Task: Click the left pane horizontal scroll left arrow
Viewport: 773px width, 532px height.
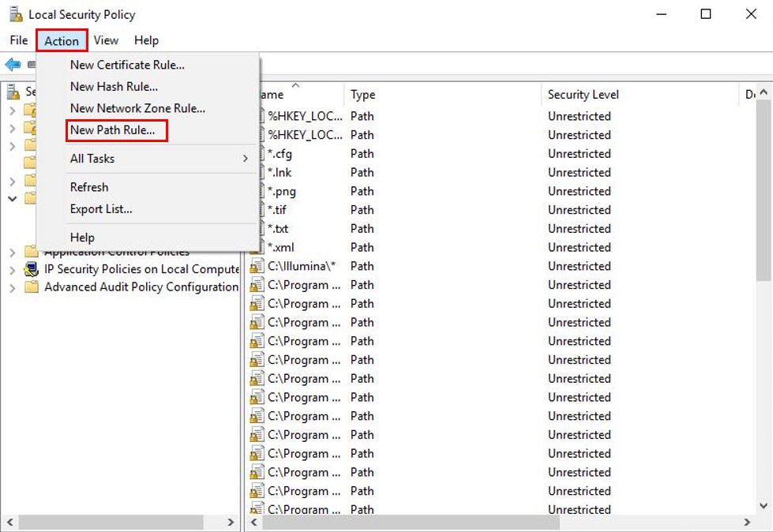Action: coord(9,523)
